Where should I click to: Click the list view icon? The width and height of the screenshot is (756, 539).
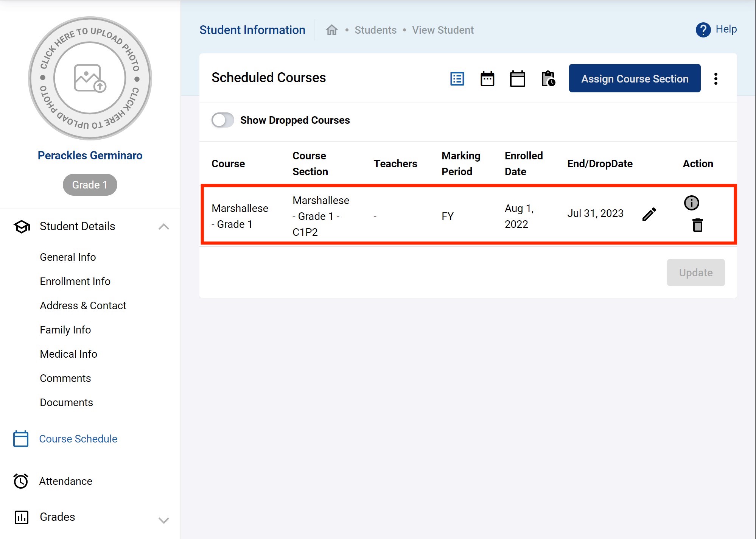457,79
